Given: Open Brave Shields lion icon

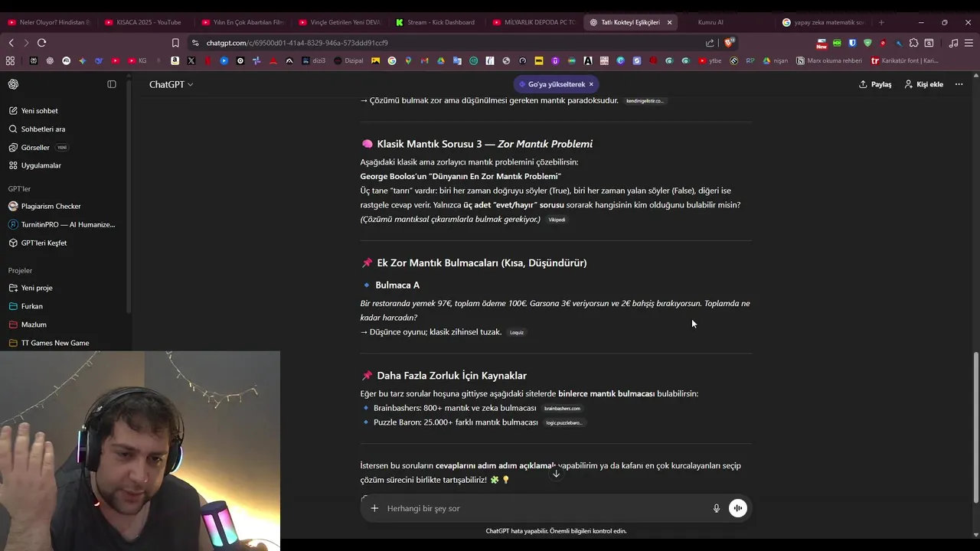Looking at the screenshot, I should point(730,43).
